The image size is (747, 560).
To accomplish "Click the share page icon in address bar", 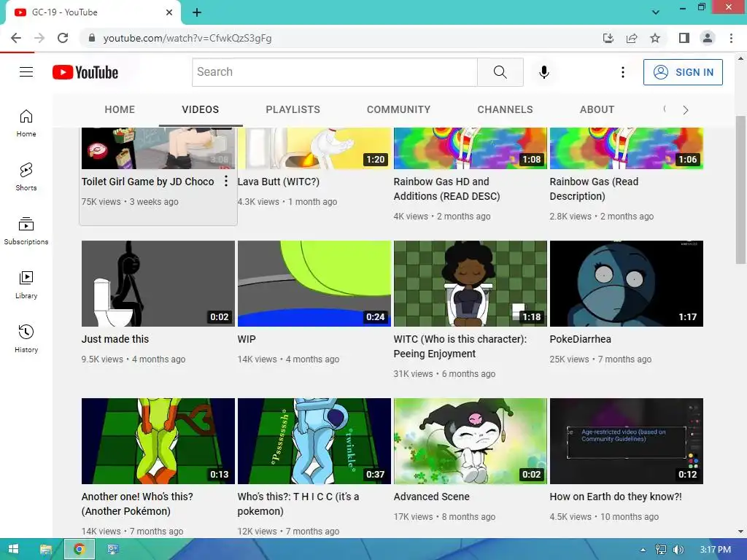I will (632, 38).
